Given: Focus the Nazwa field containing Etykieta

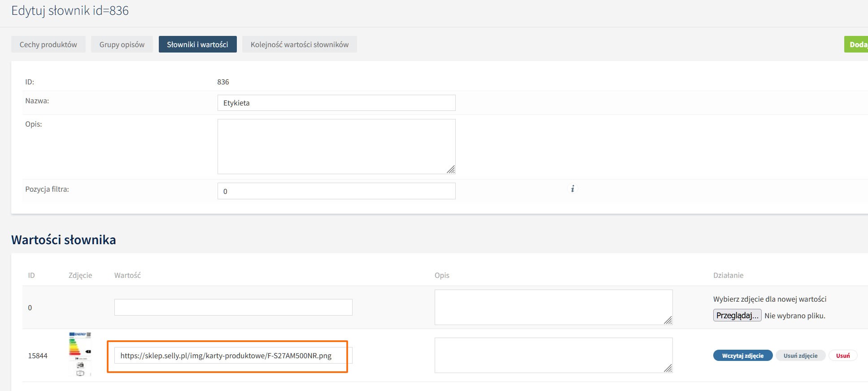Looking at the screenshot, I should (336, 103).
